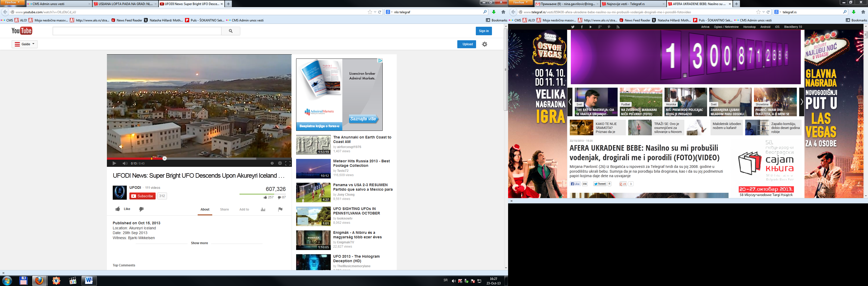The image size is (868, 286).
Task: Expand description with Show more
Action: (x=199, y=243)
